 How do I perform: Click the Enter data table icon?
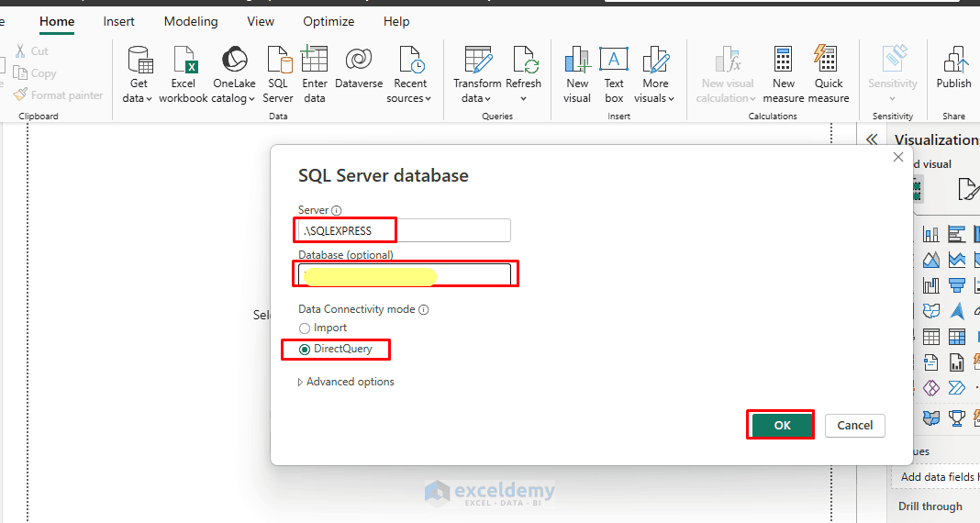pyautogui.click(x=315, y=60)
